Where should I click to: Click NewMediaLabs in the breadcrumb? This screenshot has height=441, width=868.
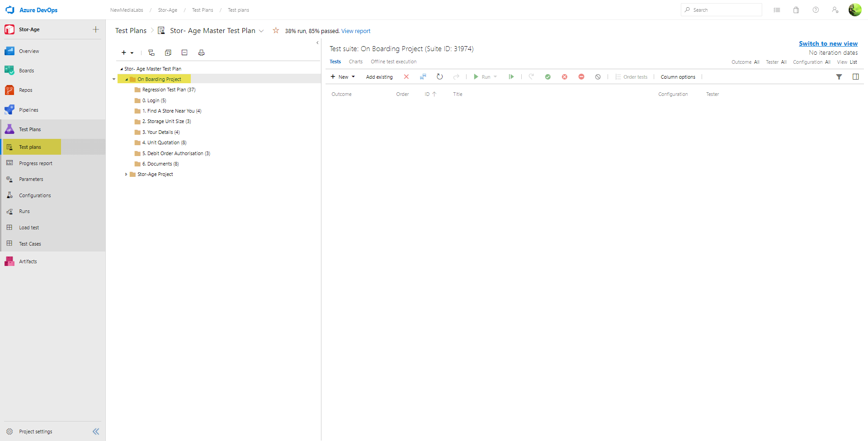(x=127, y=10)
